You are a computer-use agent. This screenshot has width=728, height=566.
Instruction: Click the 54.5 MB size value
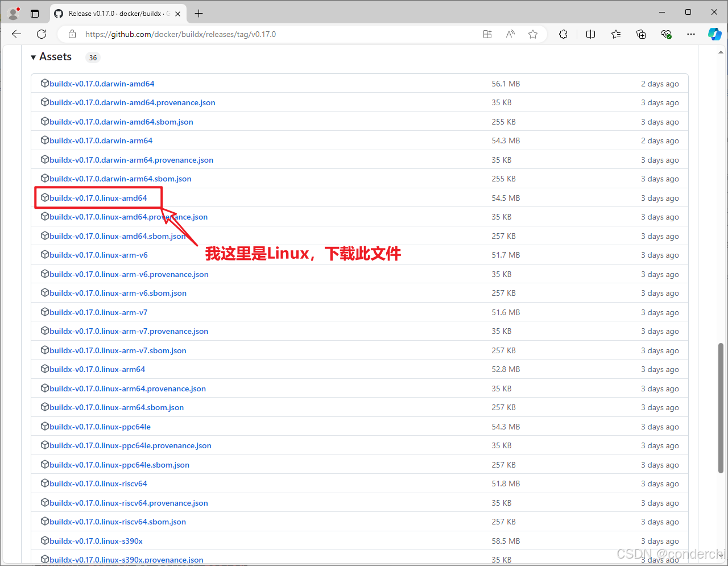pyautogui.click(x=506, y=198)
